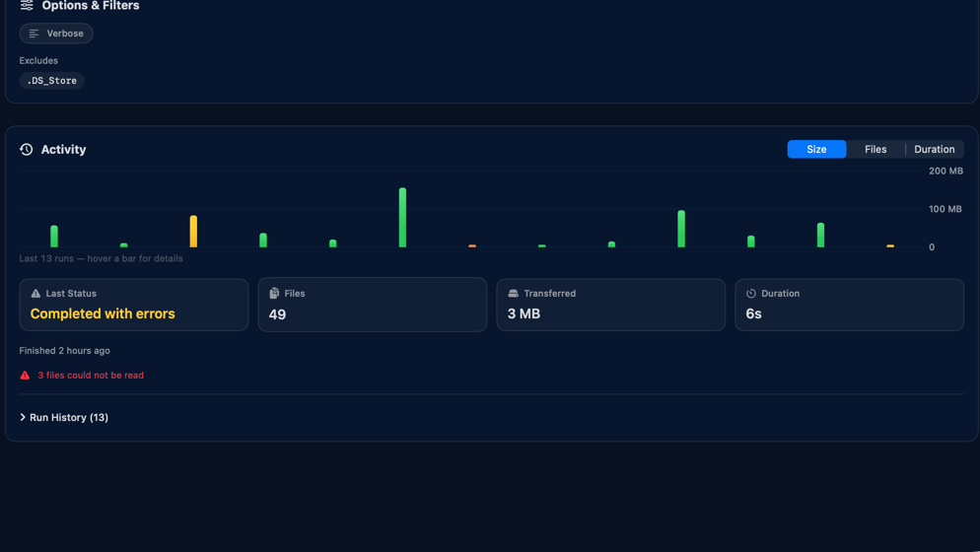980x552 pixels.
Task: Click the Files card documents icon
Action: pyautogui.click(x=274, y=293)
